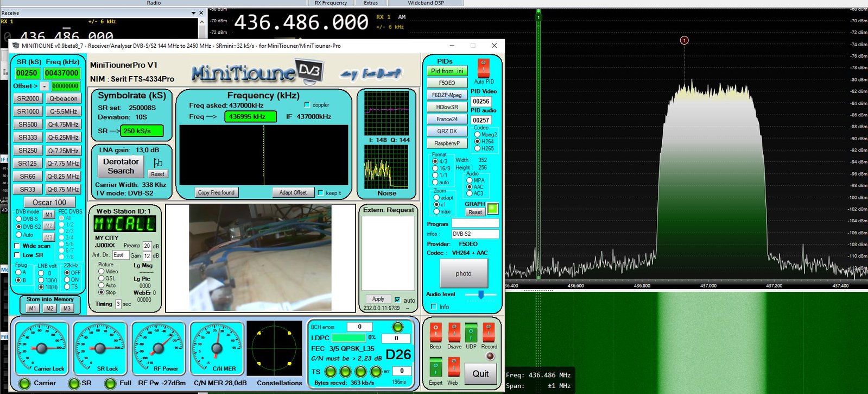Flip the Auto PID red switch
The width and height of the screenshot is (868, 394).
tap(483, 69)
